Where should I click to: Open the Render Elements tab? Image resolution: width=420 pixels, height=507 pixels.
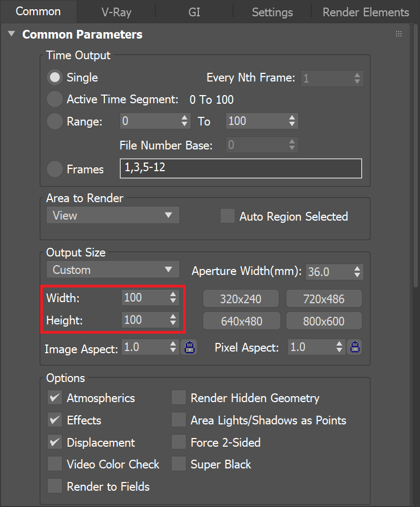pos(365,11)
